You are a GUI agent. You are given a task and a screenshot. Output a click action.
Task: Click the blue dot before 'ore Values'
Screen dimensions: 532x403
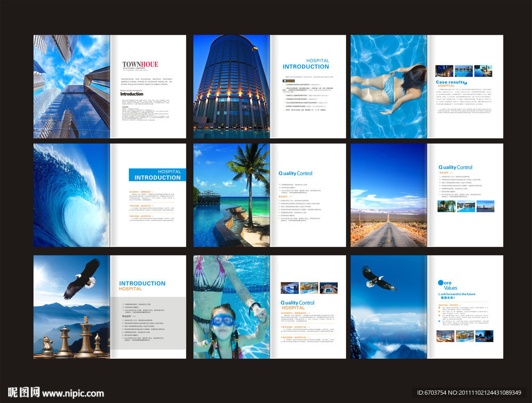pyautogui.click(x=441, y=283)
